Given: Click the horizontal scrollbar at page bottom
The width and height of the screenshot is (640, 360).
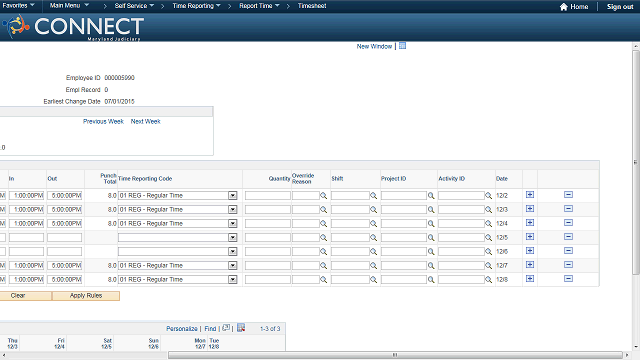Looking at the screenshot, I should (x=395, y=355).
